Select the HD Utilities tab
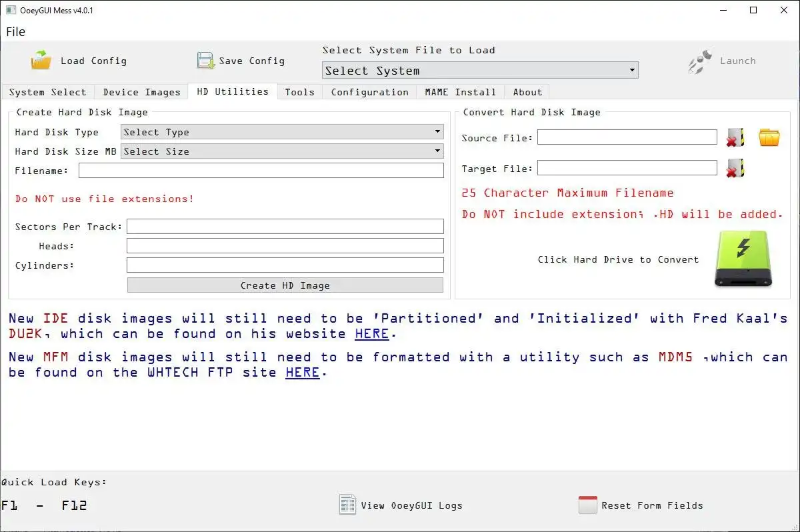 click(233, 91)
